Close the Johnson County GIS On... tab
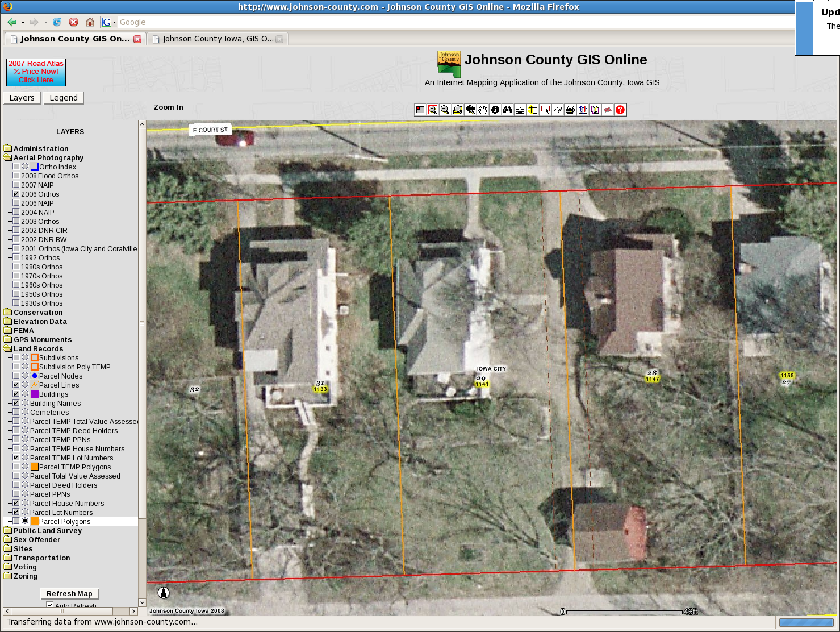 click(137, 39)
